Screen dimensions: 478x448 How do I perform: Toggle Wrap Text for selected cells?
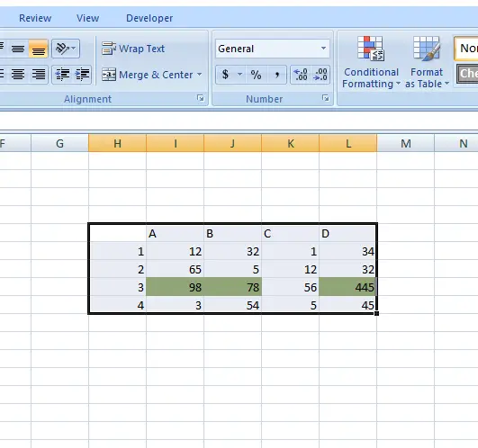133,49
